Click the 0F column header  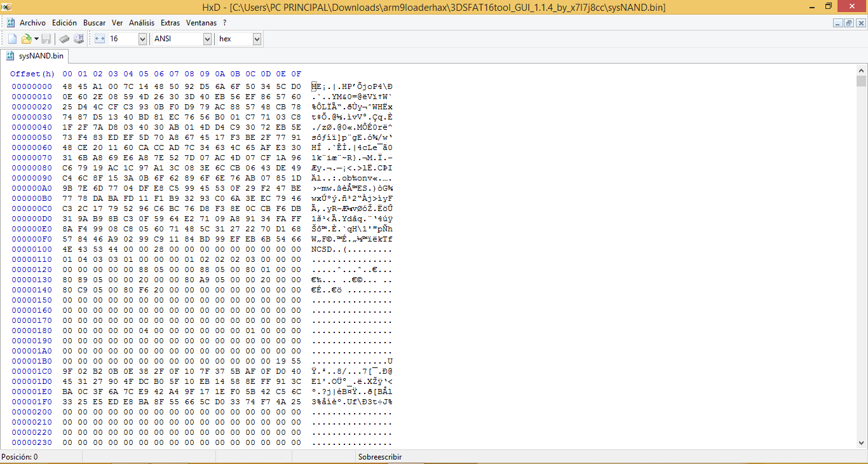pyautogui.click(x=296, y=74)
